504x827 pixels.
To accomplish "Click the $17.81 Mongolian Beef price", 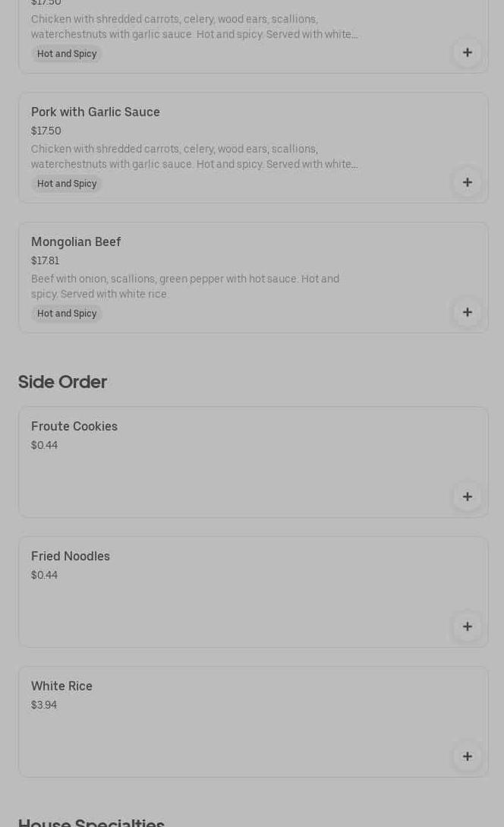I will 45,261.
